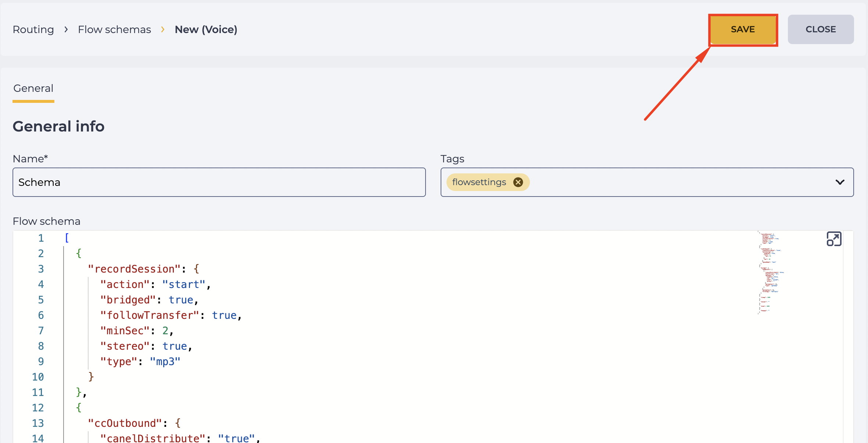
Task: Click the "canelDistribute" line 14
Action: pyautogui.click(x=180, y=438)
